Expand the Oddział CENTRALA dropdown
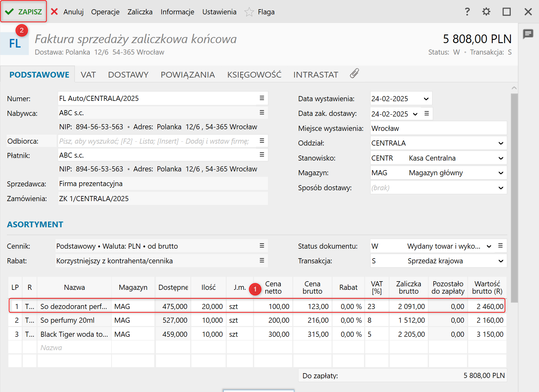Screen dimensions: 539x392 click(x=501, y=143)
